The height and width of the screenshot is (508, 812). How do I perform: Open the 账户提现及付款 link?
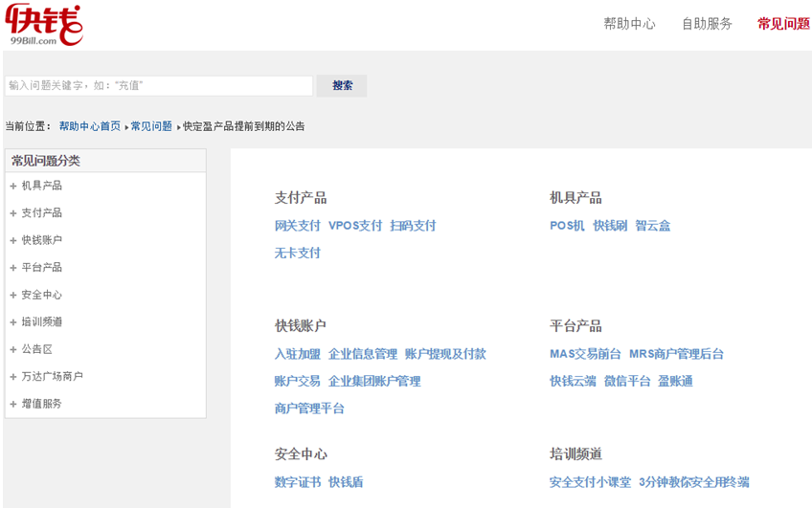coord(446,354)
